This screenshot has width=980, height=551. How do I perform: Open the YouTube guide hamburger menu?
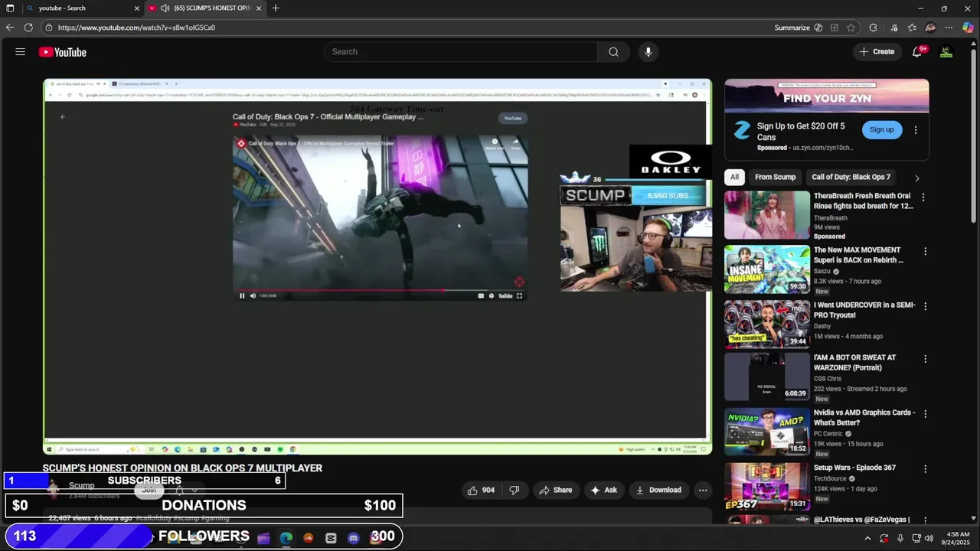tap(20, 52)
